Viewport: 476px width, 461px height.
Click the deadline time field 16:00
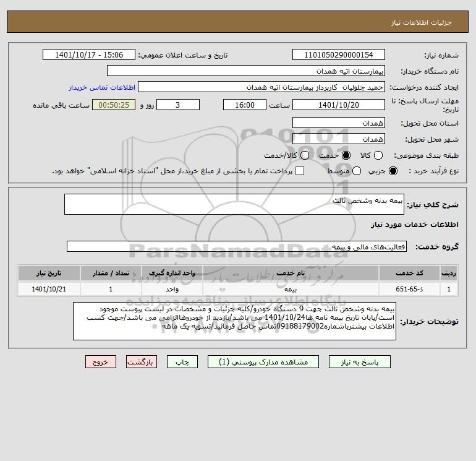245,105
